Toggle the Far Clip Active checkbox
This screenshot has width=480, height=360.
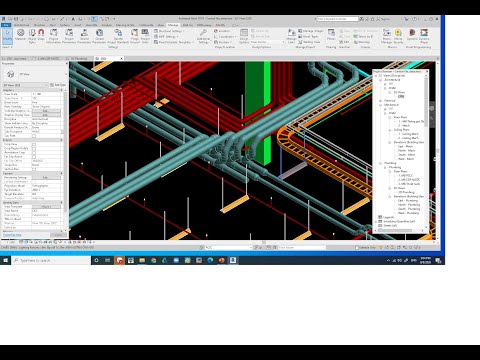34,156
